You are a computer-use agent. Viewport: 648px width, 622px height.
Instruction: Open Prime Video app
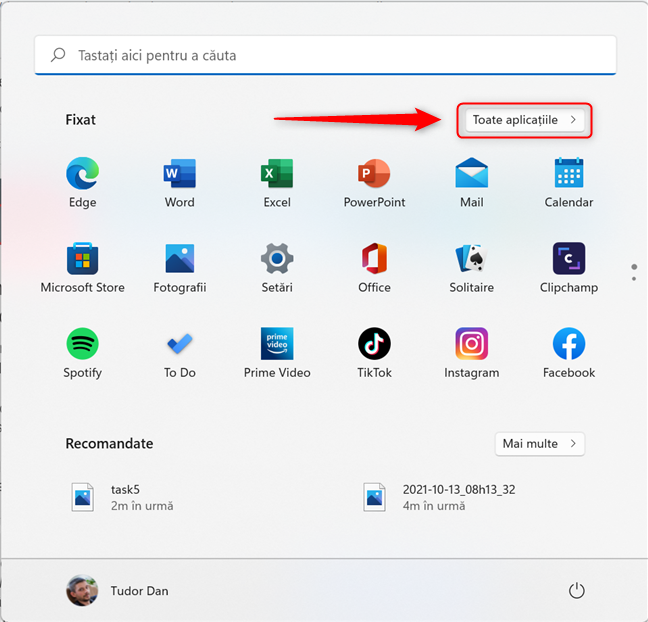point(277,353)
